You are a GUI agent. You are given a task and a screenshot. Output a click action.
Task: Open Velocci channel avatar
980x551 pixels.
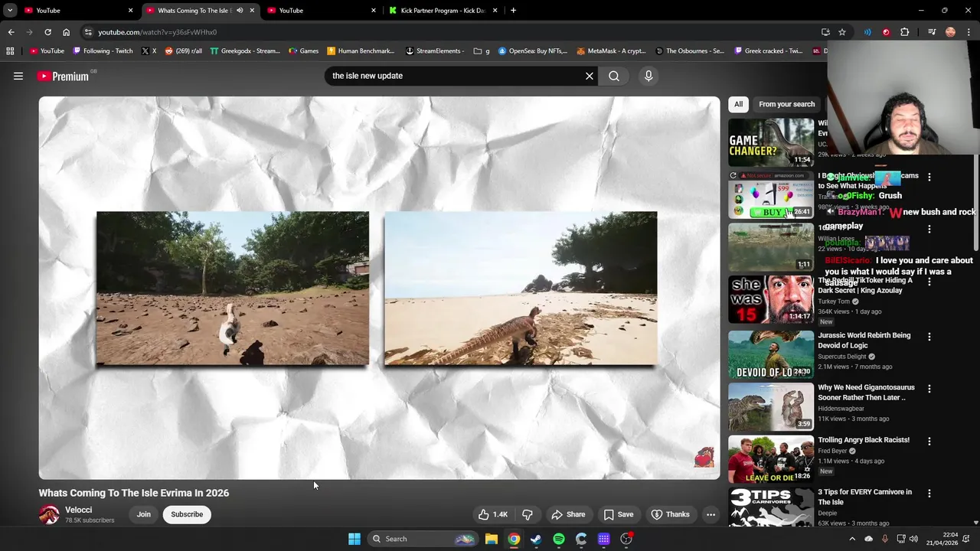49,514
